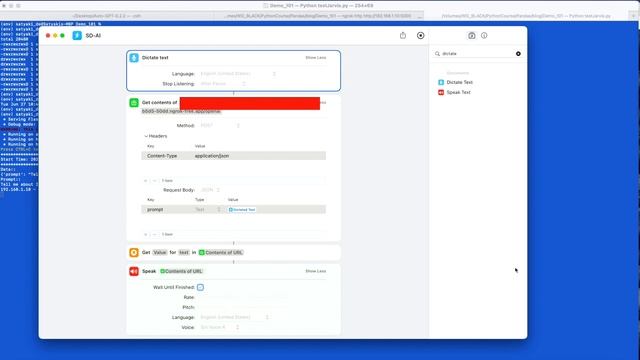
Task: Switch to Python testJarvis.py Terminal tab
Action: (x=527, y=16)
